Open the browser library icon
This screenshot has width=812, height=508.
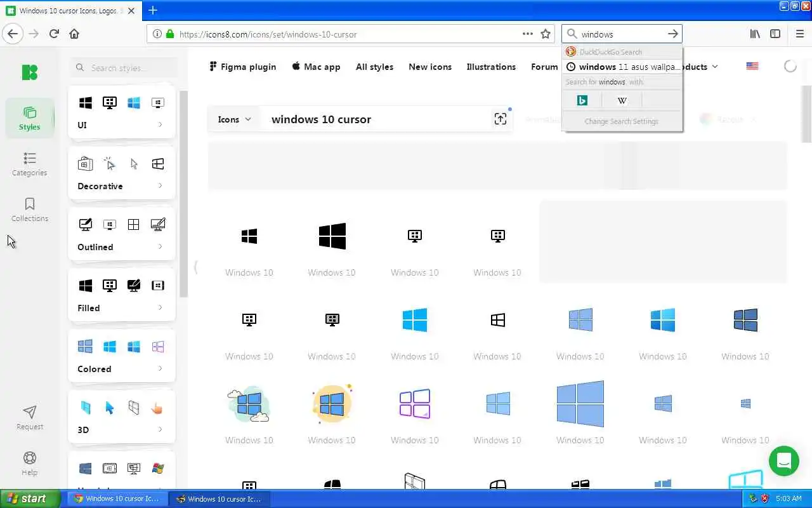coord(755,34)
